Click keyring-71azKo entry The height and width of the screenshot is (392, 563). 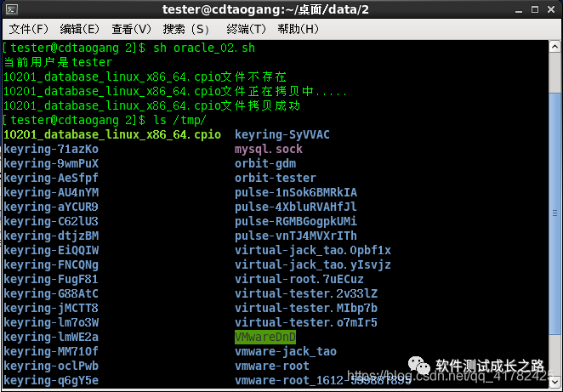tap(51, 149)
